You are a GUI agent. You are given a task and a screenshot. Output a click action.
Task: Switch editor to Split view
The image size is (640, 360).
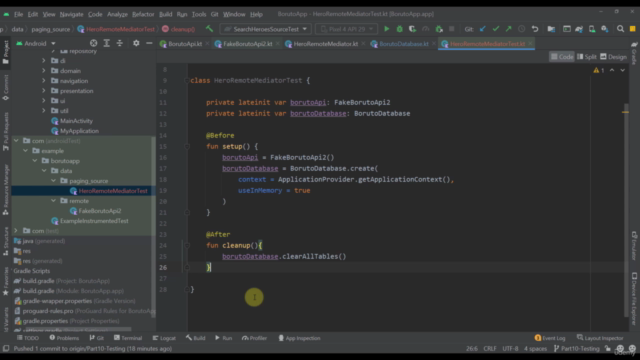click(x=587, y=57)
